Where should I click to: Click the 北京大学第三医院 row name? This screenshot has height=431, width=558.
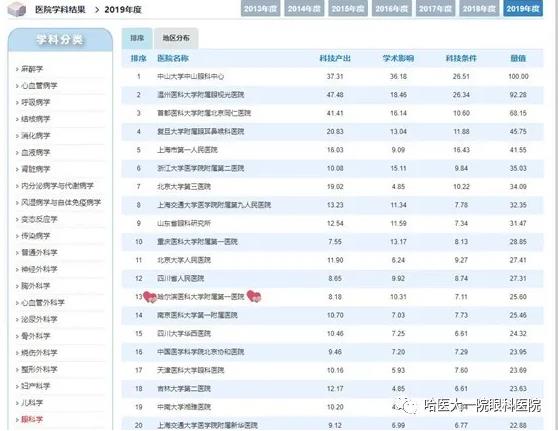(x=184, y=186)
